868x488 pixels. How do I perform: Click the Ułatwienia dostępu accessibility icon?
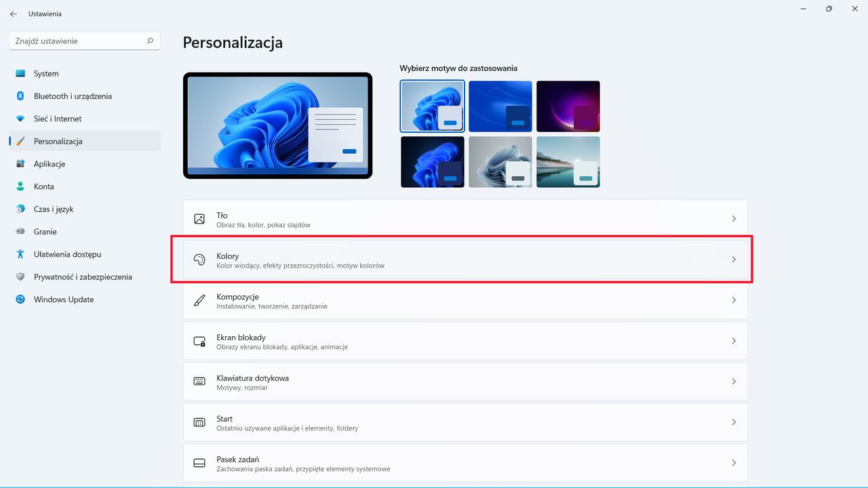tap(20, 253)
